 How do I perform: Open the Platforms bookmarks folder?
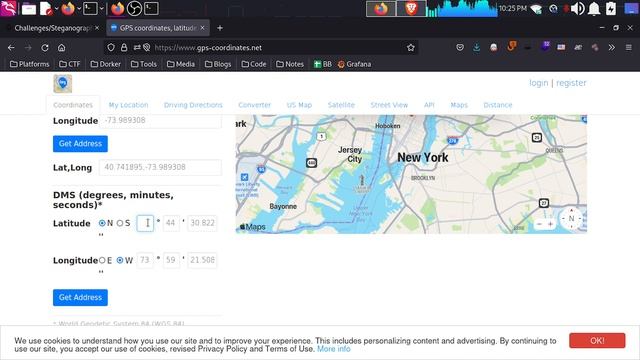tap(29, 64)
